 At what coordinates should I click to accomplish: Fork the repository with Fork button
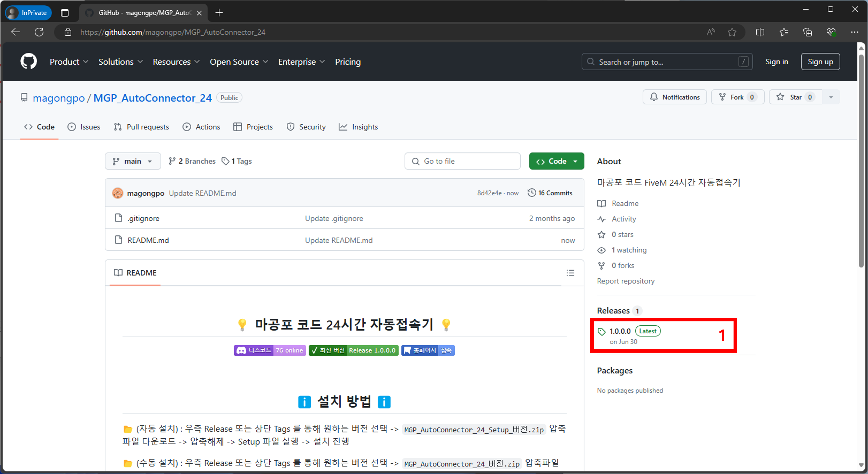pos(738,97)
